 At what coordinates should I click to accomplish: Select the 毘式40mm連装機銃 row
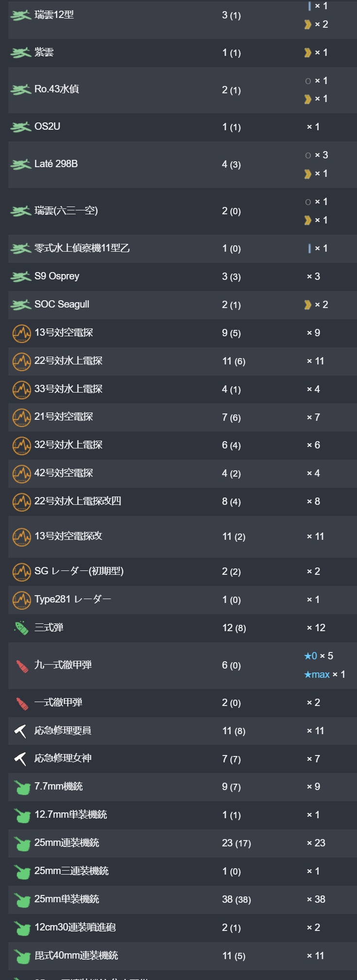(183, 956)
